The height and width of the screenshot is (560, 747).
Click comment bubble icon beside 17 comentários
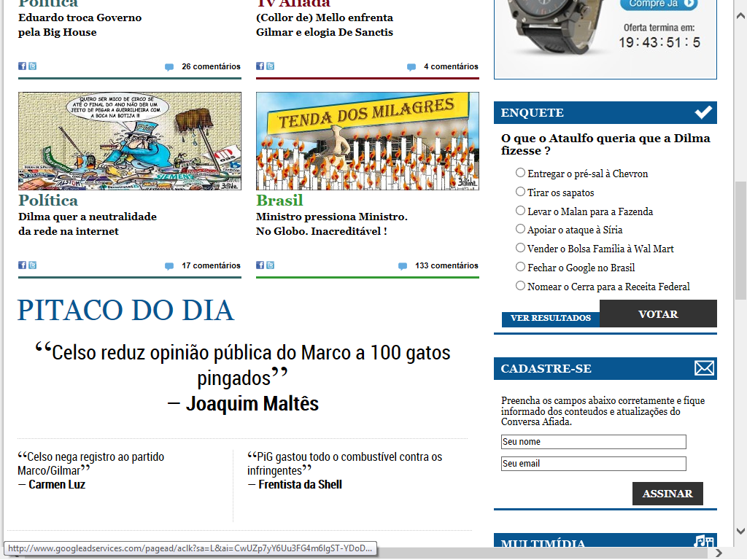(x=169, y=266)
